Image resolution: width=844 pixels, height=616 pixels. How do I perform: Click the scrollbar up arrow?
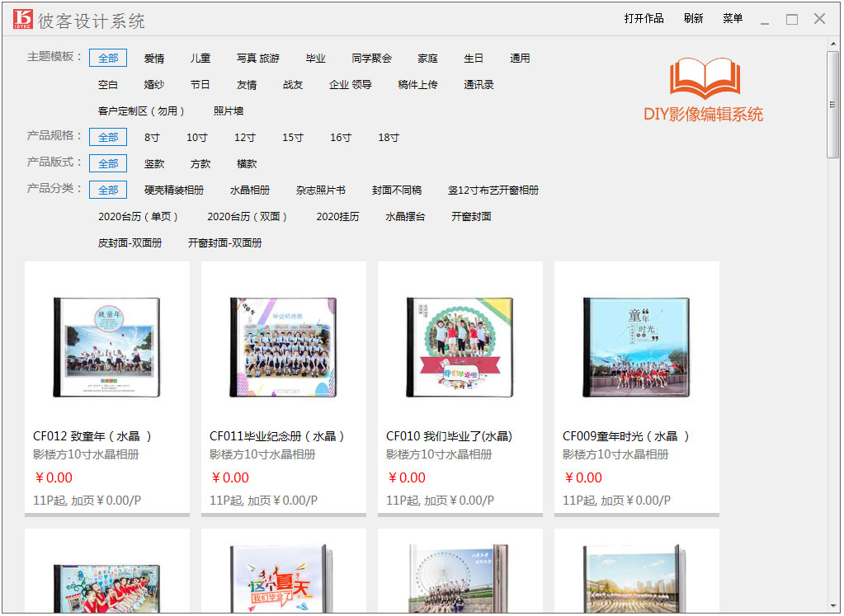click(832, 44)
